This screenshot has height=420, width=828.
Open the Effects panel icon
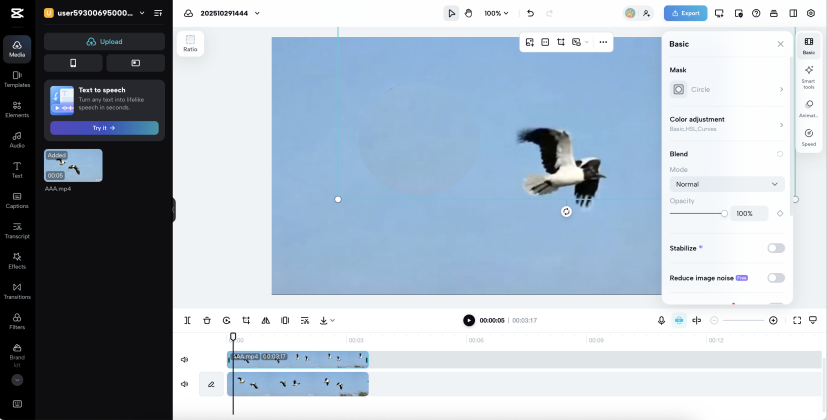(17, 260)
